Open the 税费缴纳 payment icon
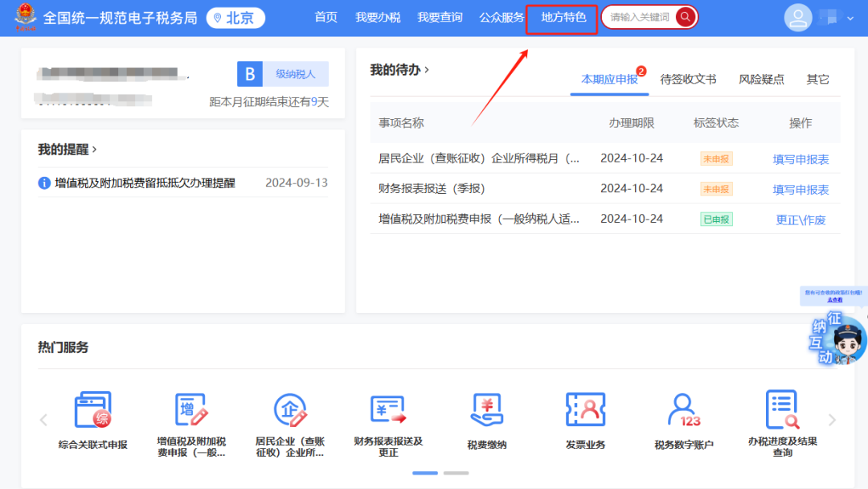Image resolution: width=868 pixels, height=489 pixels. pyautogui.click(x=486, y=414)
